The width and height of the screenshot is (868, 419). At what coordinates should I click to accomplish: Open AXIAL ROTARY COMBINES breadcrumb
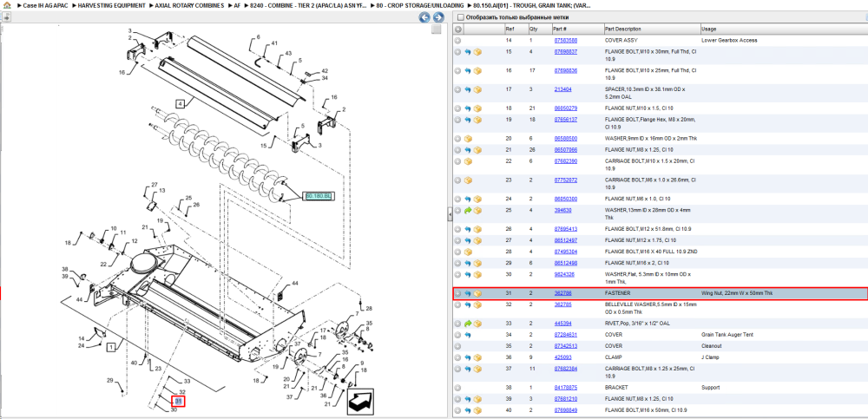189,5
